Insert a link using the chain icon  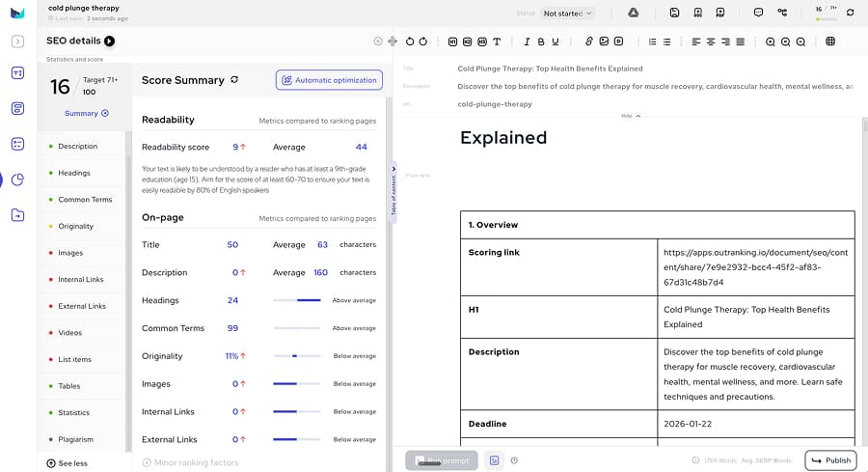[x=589, y=42]
